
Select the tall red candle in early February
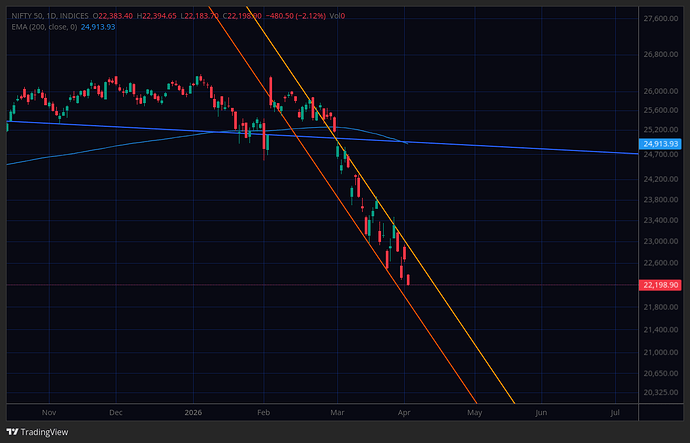(x=271, y=91)
